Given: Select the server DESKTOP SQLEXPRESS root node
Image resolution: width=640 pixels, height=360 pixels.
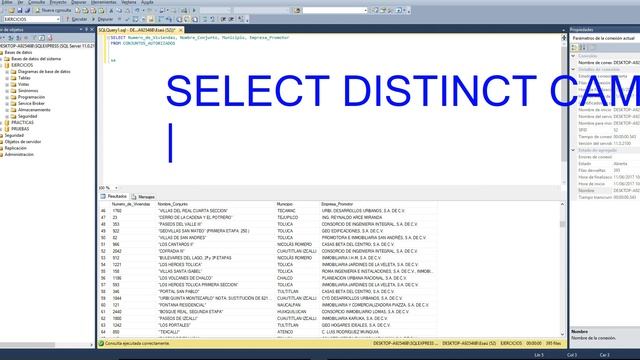Looking at the screenshot, I should [x=47, y=46].
